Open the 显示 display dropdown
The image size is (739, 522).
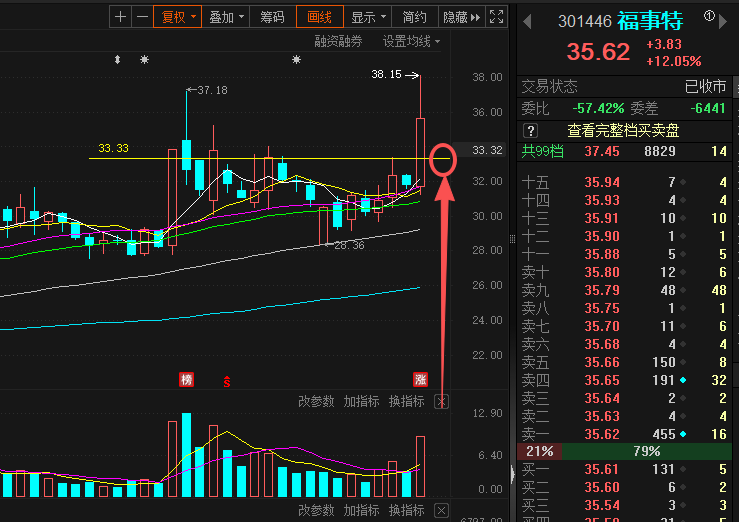(368, 17)
